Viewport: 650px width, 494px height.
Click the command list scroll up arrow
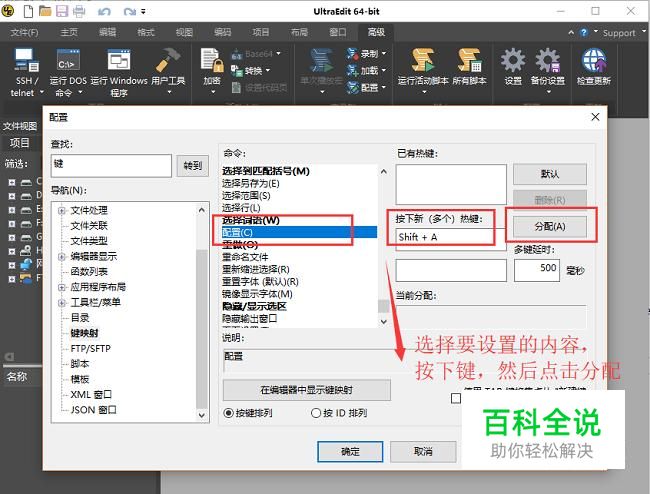[x=383, y=171]
